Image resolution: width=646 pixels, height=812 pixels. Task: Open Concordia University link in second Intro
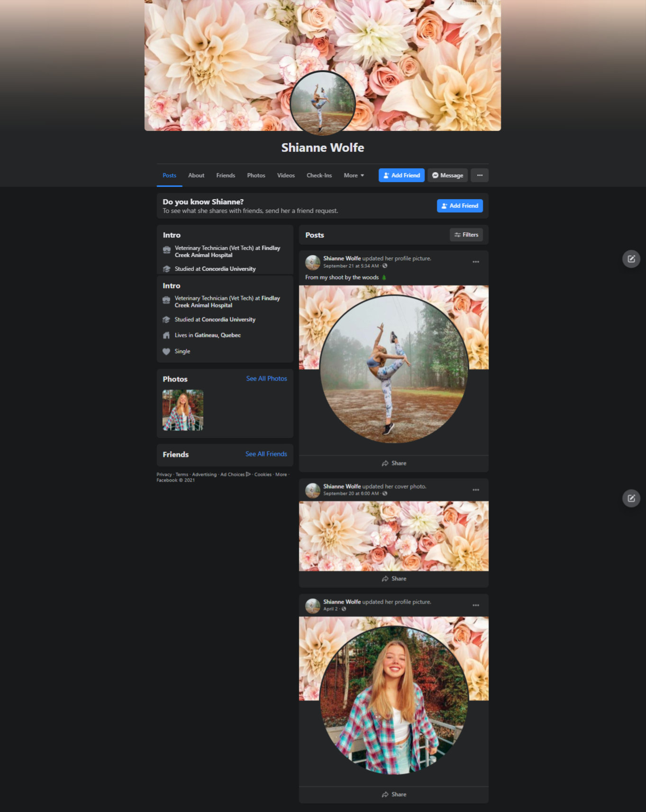228,319
